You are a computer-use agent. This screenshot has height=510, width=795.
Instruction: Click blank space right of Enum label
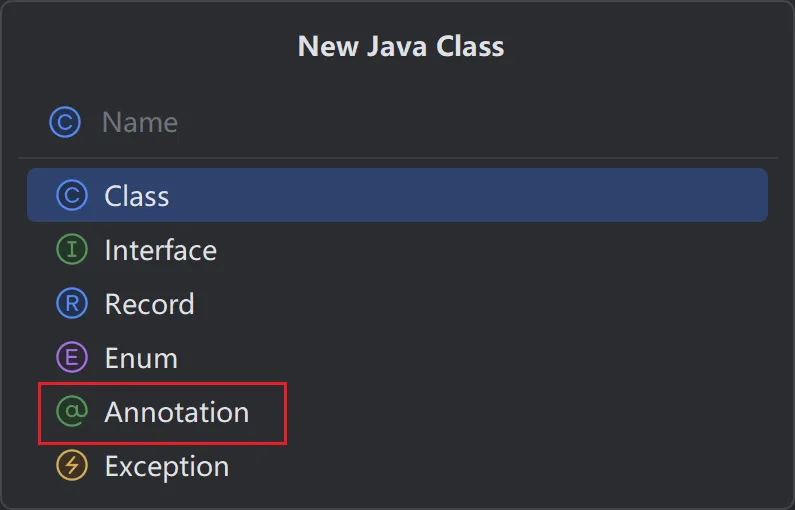pyautogui.click(x=500, y=358)
